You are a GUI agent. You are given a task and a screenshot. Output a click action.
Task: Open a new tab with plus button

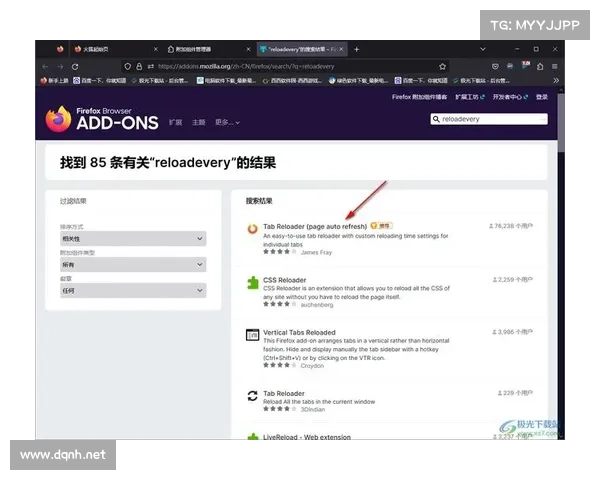(x=357, y=49)
